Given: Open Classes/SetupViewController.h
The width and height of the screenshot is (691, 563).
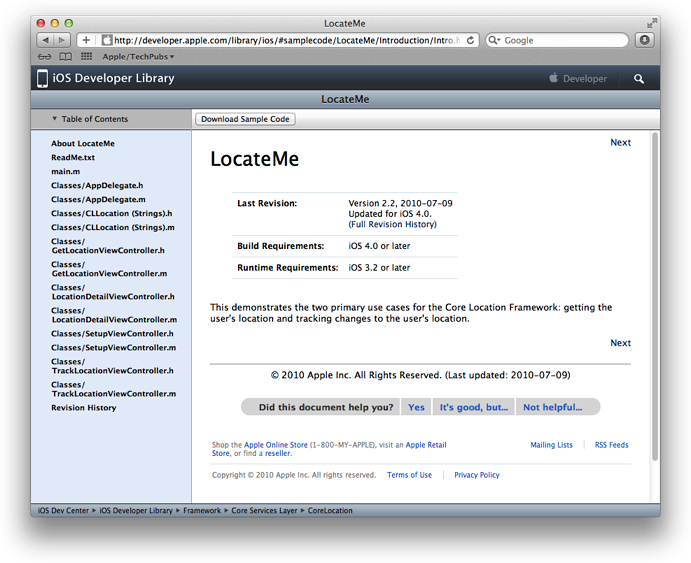Looking at the screenshot, I should tap(112, 334).
